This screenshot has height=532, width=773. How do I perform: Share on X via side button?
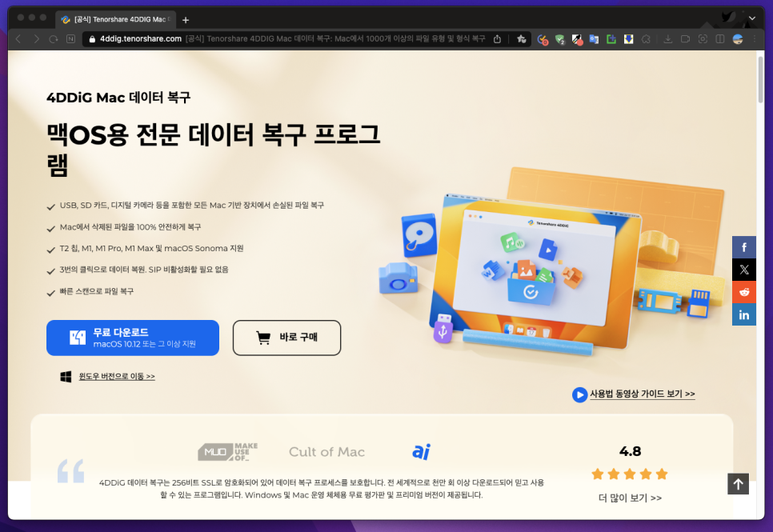[x=744, y=270]
